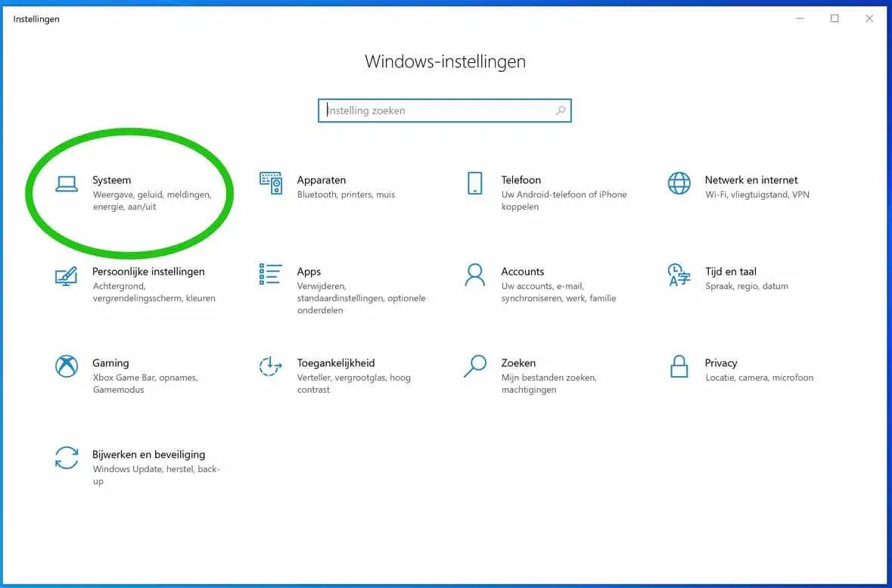The image size is (892, 588).
Task: Click 'Uw Android-telefoon of iPhone koppelen' text
Action: 564,201
